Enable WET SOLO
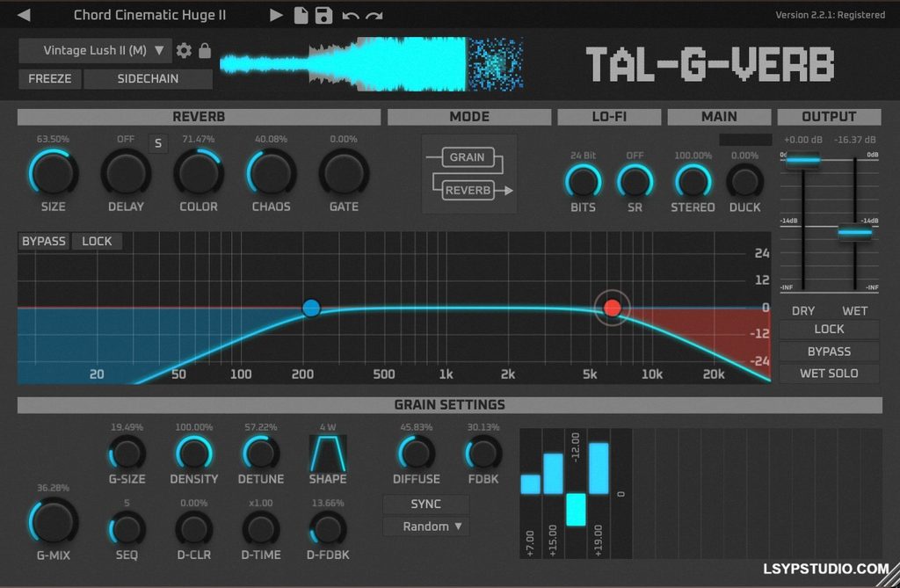The image size is (900, 588). point(829,374)
